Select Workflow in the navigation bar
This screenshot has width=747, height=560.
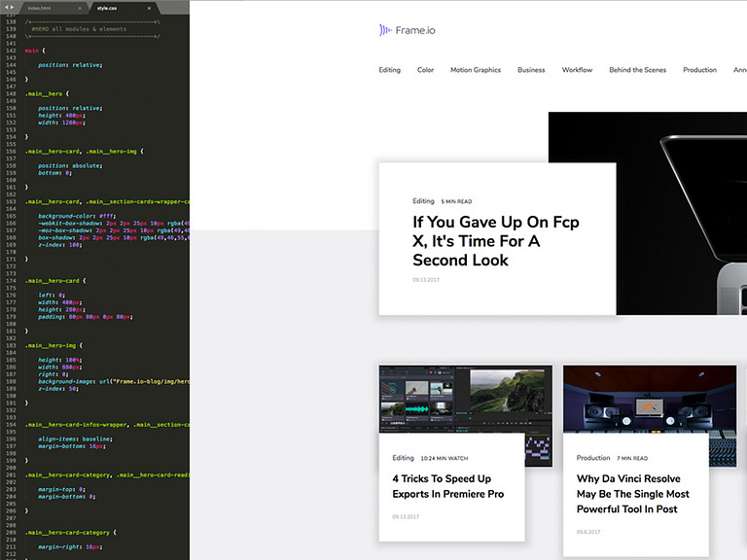click(577, 70)
